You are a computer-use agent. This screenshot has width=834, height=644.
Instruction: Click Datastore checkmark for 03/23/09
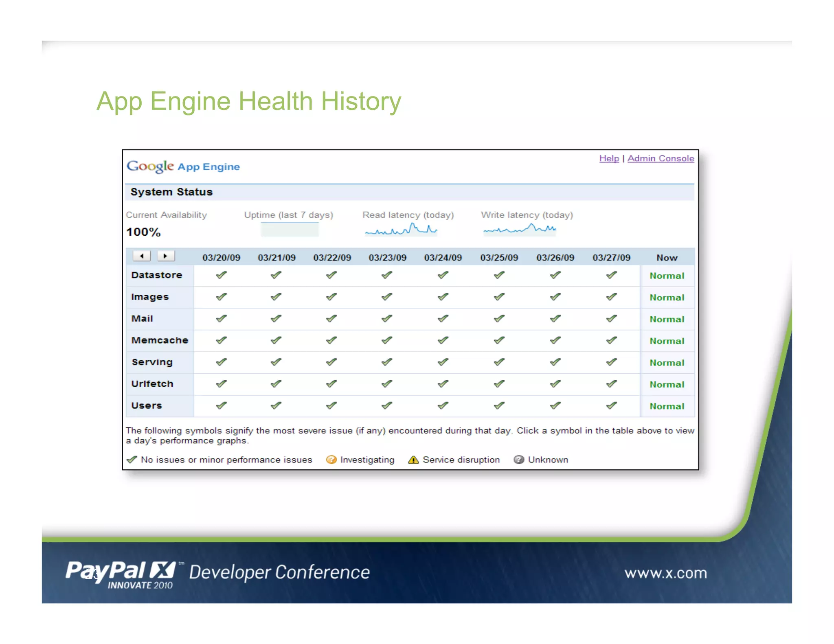point(387,275)
